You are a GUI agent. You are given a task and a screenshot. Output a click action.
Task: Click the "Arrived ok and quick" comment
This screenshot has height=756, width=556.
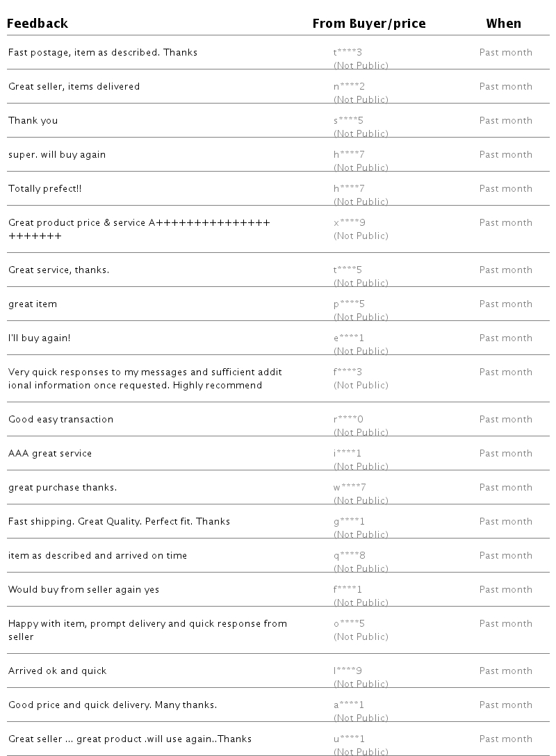58,671
